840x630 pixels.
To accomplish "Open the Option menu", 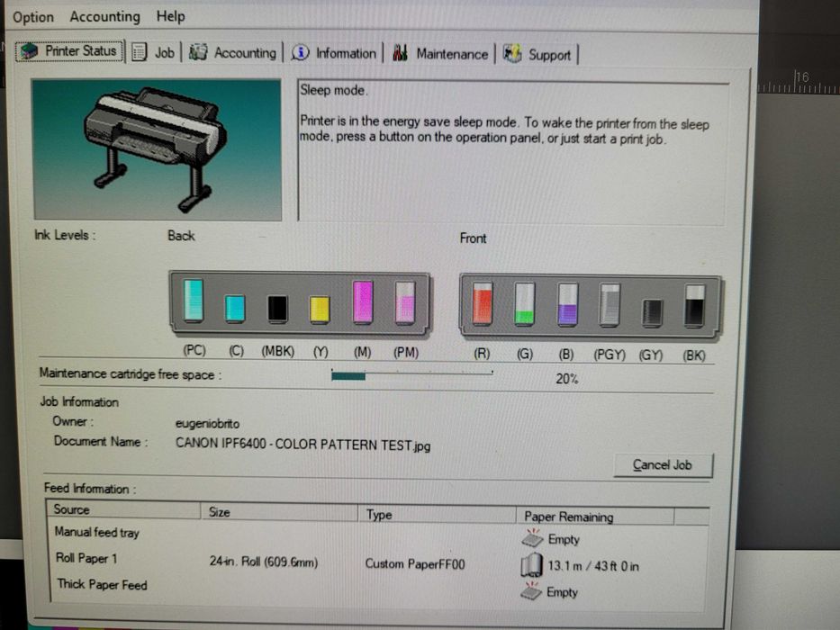I will click(33, 17).
